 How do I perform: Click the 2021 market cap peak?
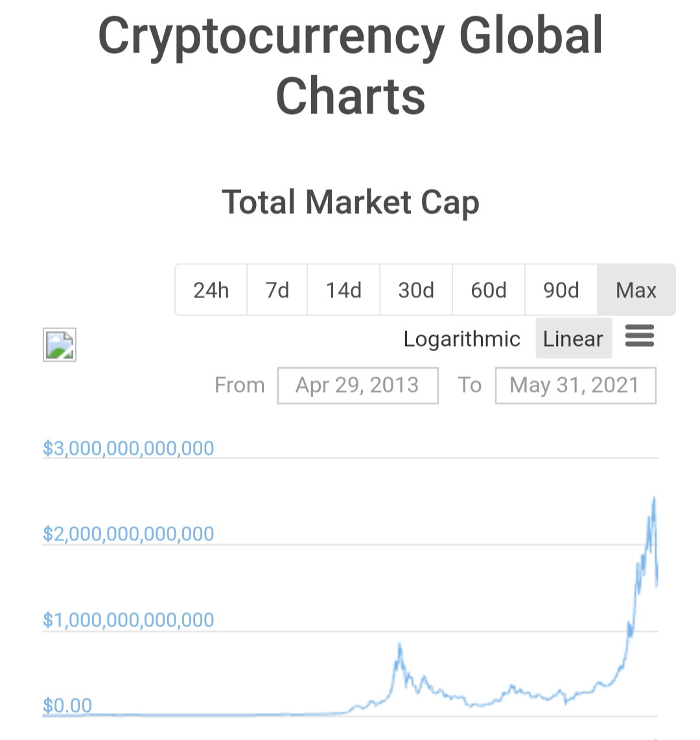654,498
